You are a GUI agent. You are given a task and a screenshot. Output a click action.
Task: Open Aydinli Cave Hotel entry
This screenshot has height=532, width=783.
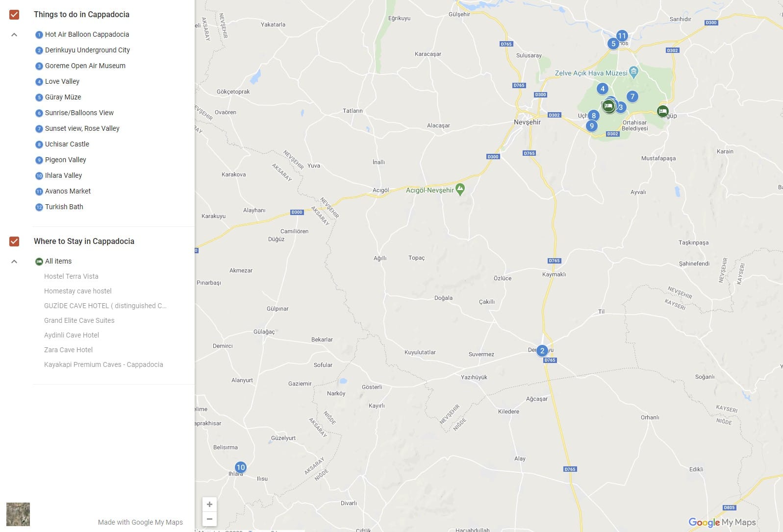[x=72, y=335]
